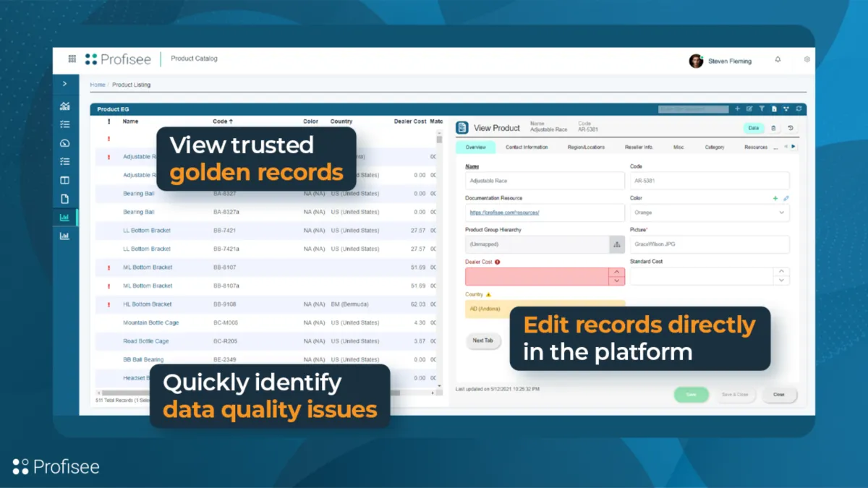Click the Close button
This screenshot has width=868, height=488.
point(779,395)
